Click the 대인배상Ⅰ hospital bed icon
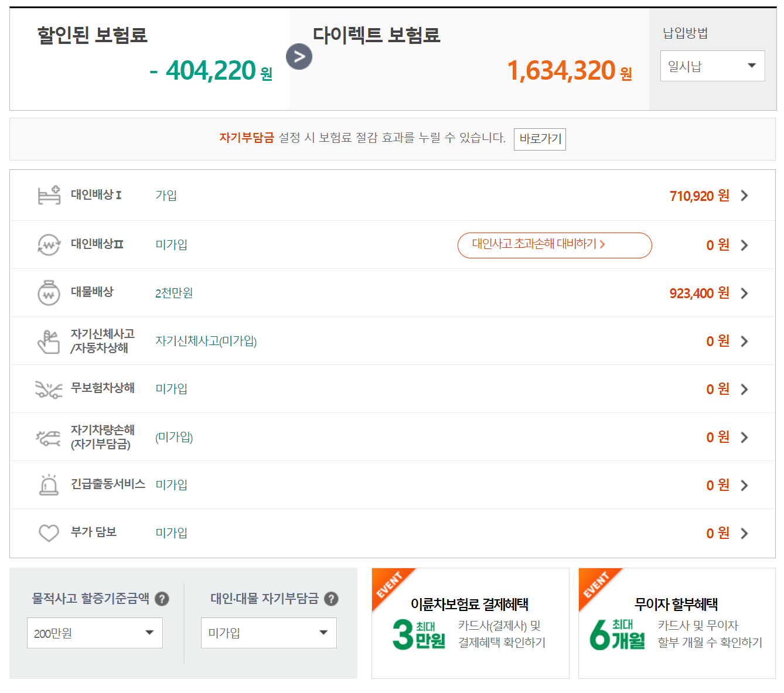 [49, 195]
